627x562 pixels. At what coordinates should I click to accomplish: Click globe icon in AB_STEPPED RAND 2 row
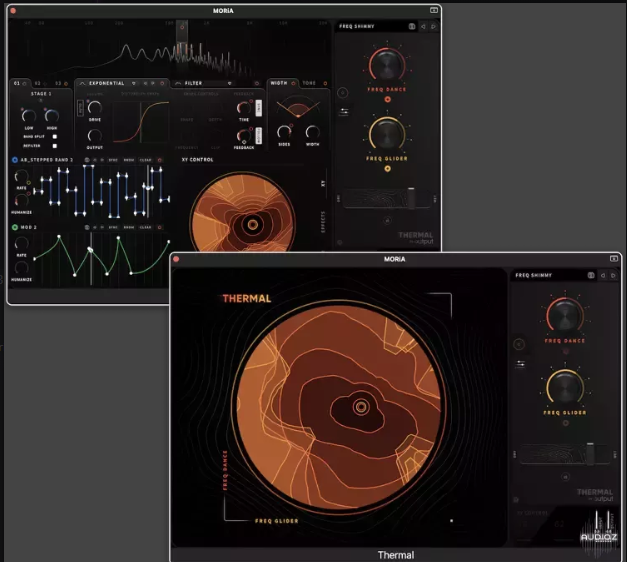[87, 160]
